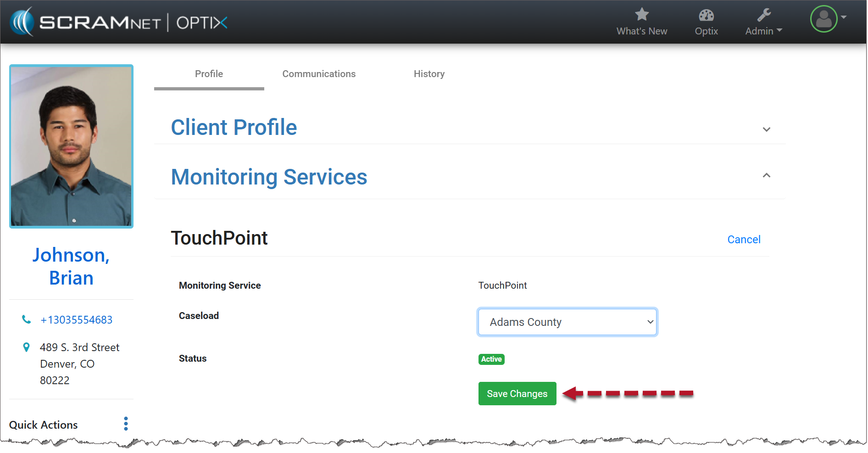Open Quick Actions three-dot menu
Viewport: 868px width, 453px height.
(126, 424)
